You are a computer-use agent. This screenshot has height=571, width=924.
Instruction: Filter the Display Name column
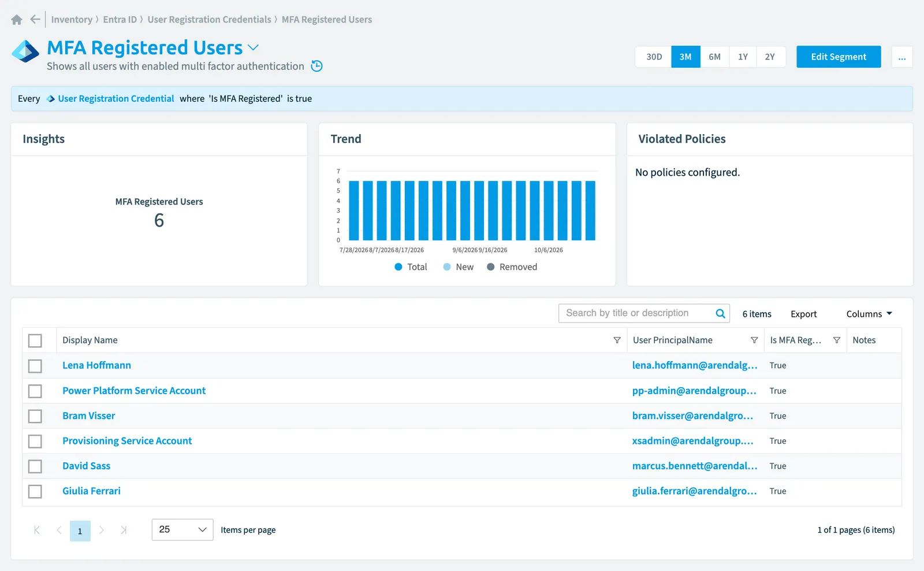(x=617, y=340)
